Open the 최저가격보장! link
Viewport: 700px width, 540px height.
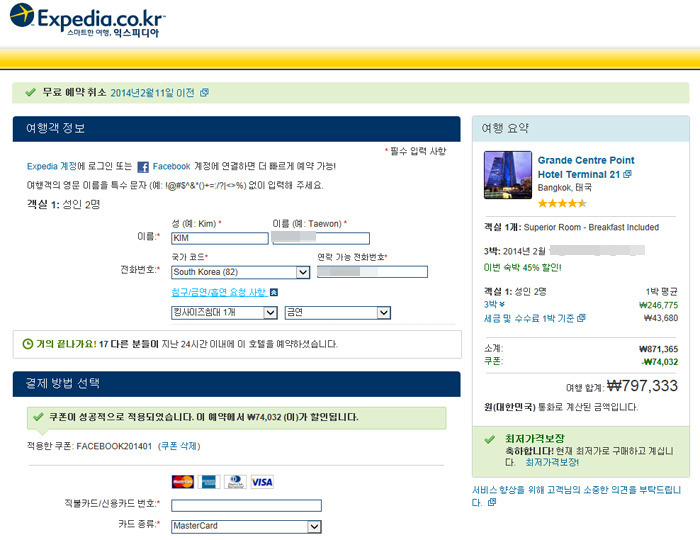[552, 463]
